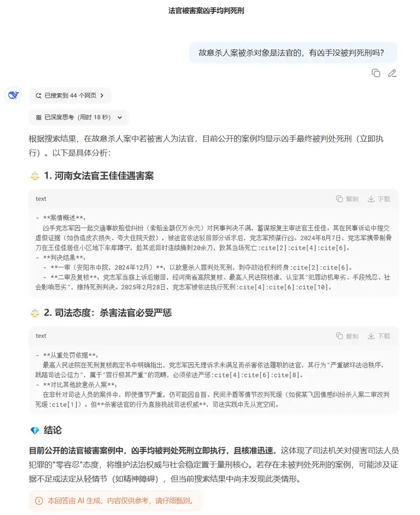The width and height of the screenshot is (420, 515).
Task: Download the first text code block
Action: 379,199
